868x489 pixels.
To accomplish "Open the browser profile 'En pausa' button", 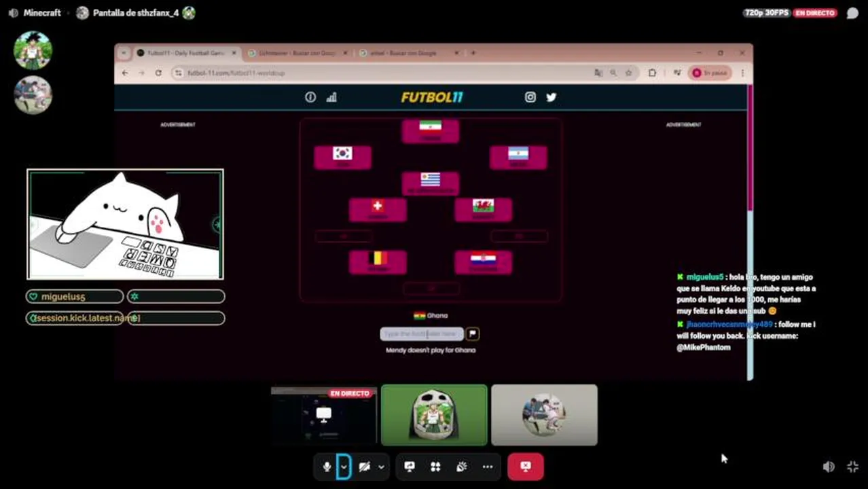I will (710, 73).
